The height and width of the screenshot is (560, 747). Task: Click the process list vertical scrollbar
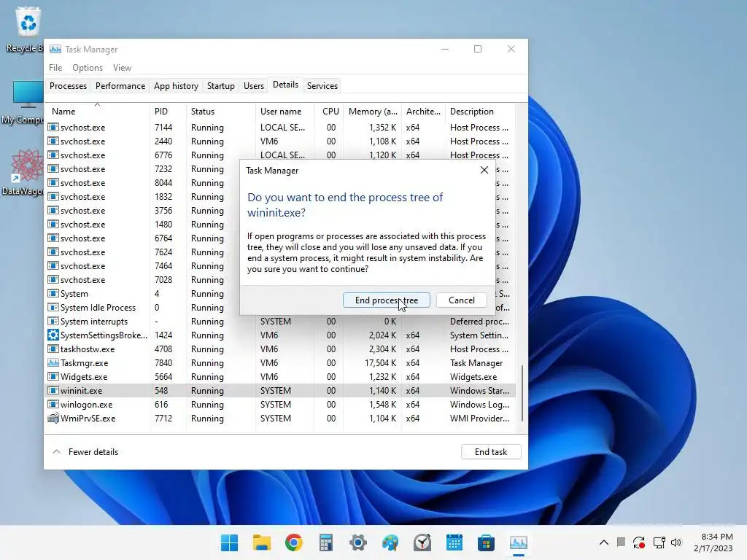click(522, 393)
